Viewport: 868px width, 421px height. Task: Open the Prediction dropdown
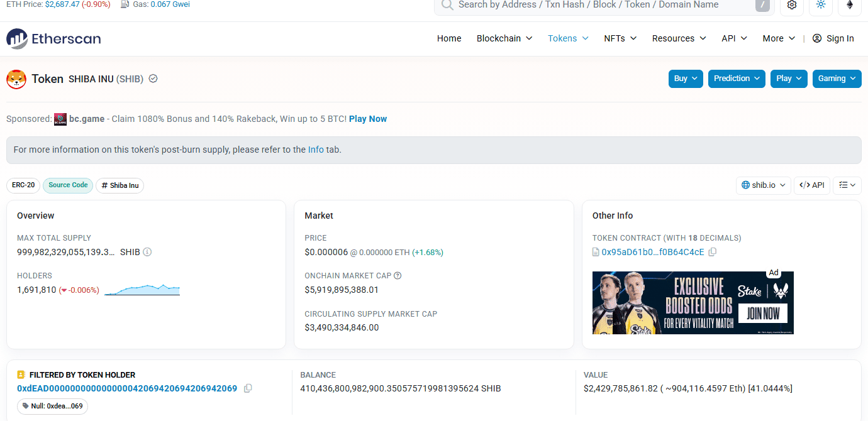tap(737, 79)
